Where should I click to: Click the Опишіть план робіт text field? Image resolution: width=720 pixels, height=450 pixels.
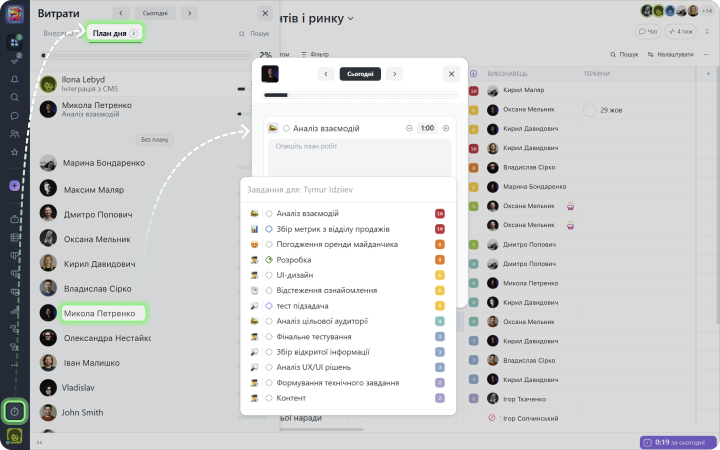(360, 147)
